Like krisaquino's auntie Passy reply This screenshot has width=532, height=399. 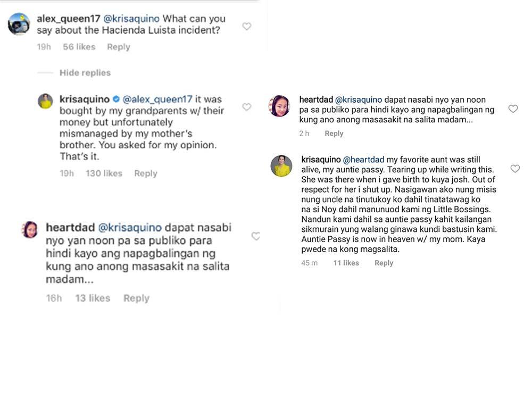click(x=514, y=169)
